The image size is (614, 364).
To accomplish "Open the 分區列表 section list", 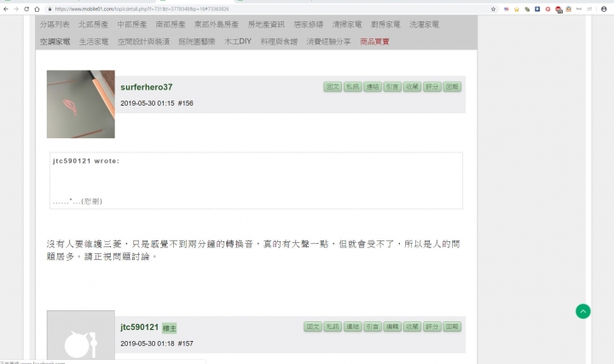I will pos(55,24).
